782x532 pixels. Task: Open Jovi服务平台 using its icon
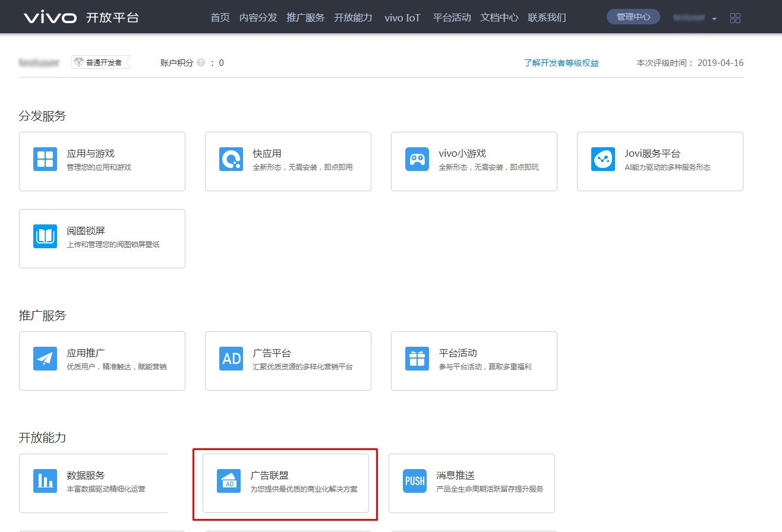tap(603, 159)
